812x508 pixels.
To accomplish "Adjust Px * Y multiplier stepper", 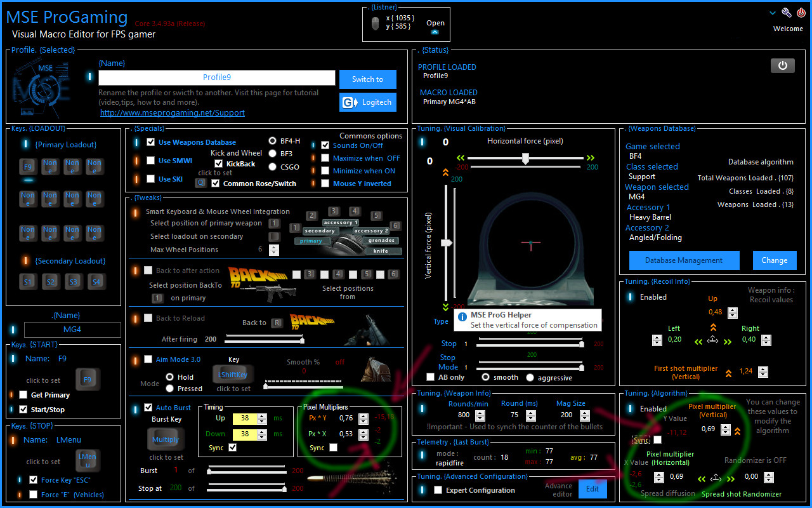I will coord(363,418).
